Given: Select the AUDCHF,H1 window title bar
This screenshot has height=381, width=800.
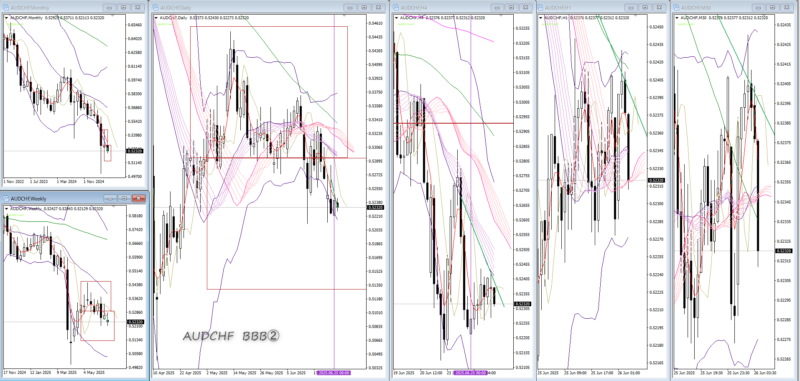Looking at the screenshot, I should point(603,8).
